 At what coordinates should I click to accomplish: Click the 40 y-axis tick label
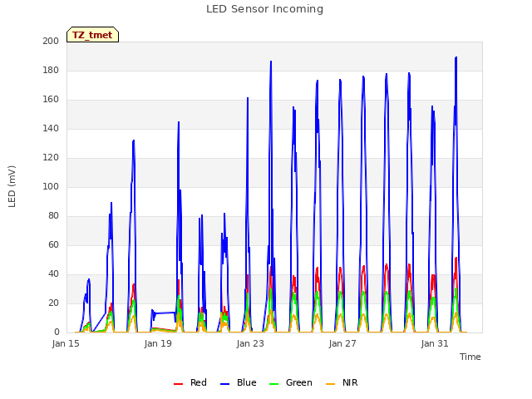(x=53, y=273)
